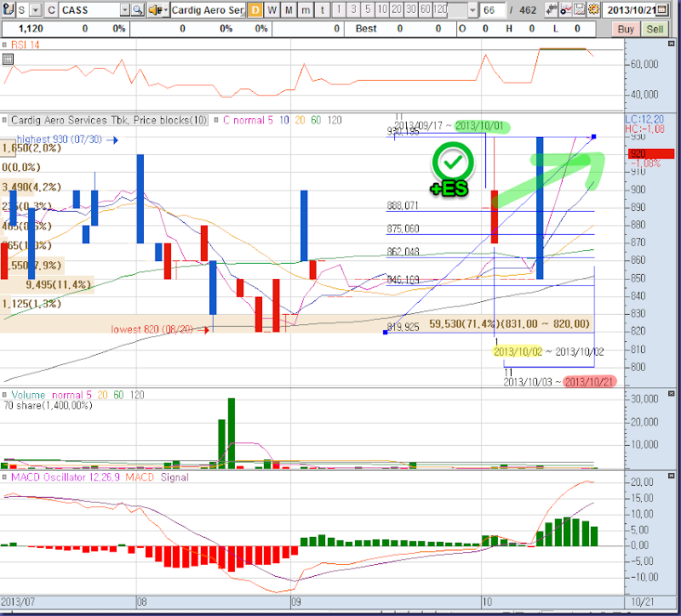The height and width of the screenshot is (616, 681).
Task: Click the 875,060 Fibonacci level label
Action: (403, 228)
